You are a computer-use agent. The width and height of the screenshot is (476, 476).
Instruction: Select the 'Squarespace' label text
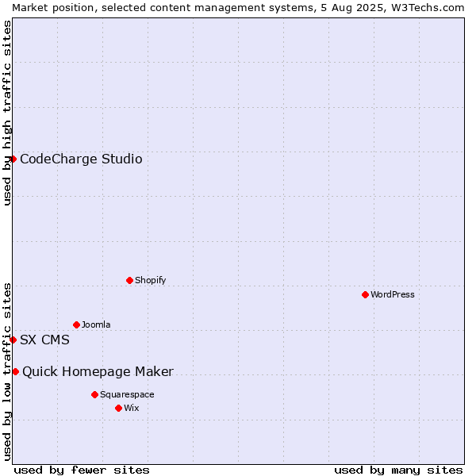point(127,394)
